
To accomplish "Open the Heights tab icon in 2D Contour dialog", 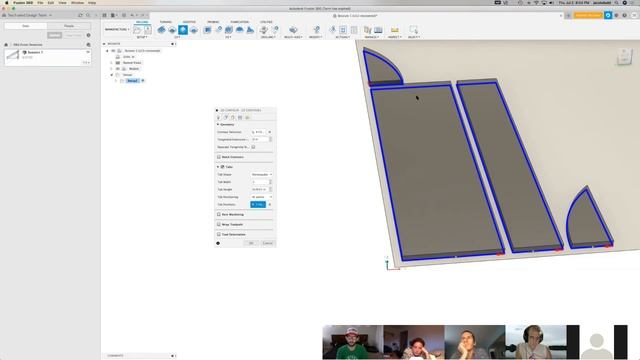I will point(233,118).
